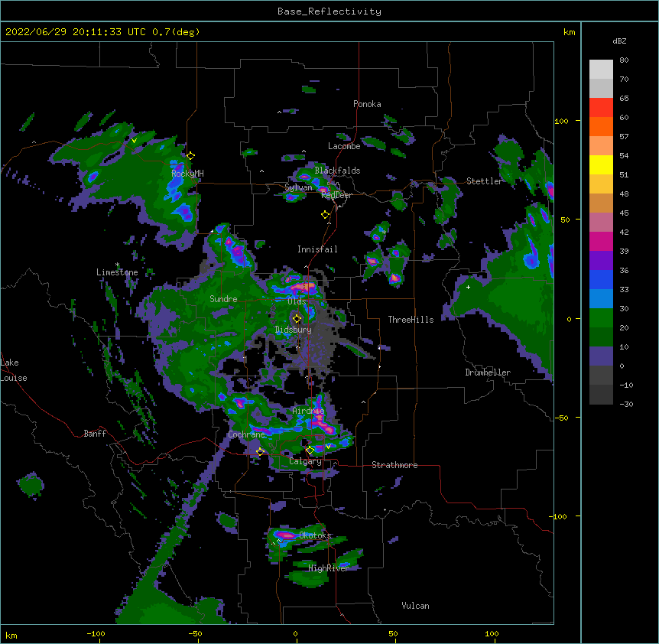Click the Vulcan label

(415, 606)
